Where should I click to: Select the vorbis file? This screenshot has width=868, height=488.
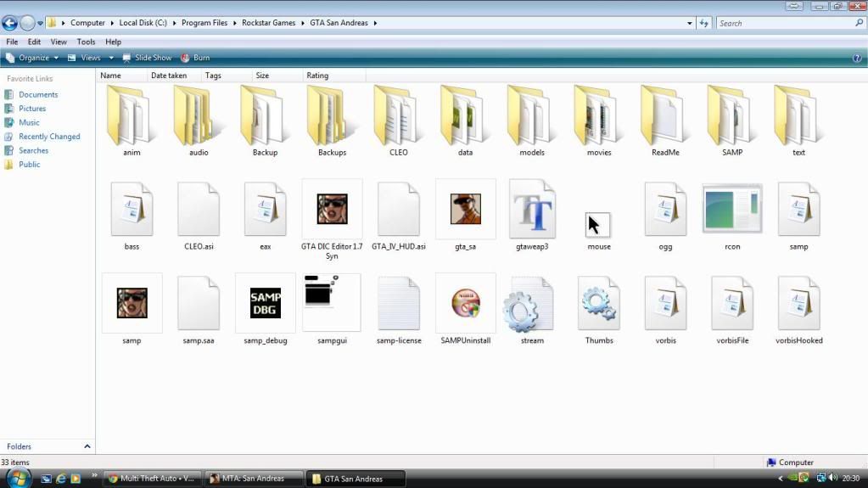click(x=665, y=309)
